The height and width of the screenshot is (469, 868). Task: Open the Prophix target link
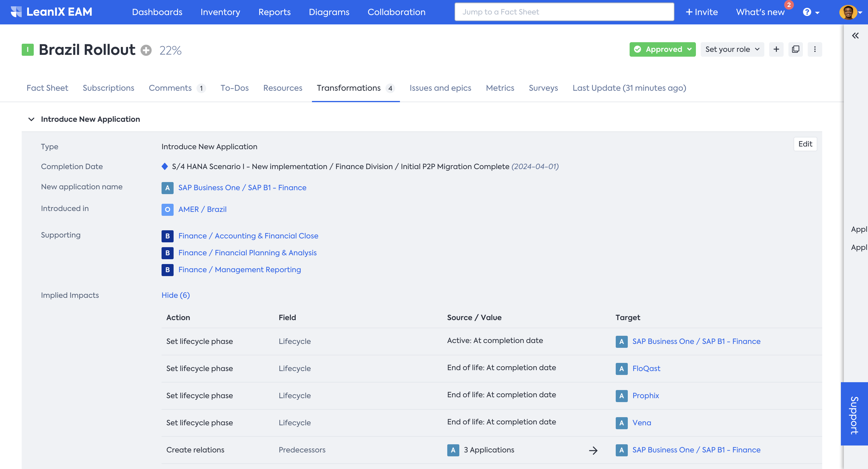coord(646,395)
